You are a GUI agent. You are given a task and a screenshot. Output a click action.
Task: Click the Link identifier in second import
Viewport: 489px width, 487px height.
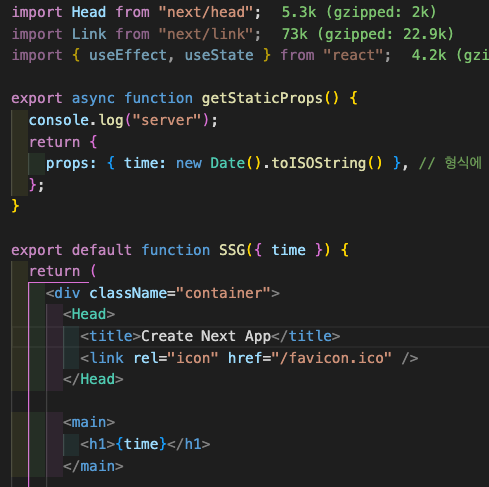[x=89, y=34]
